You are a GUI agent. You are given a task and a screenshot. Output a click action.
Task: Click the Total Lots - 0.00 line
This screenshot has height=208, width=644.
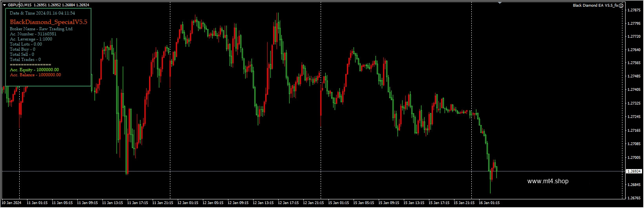[x=26, y=44]
